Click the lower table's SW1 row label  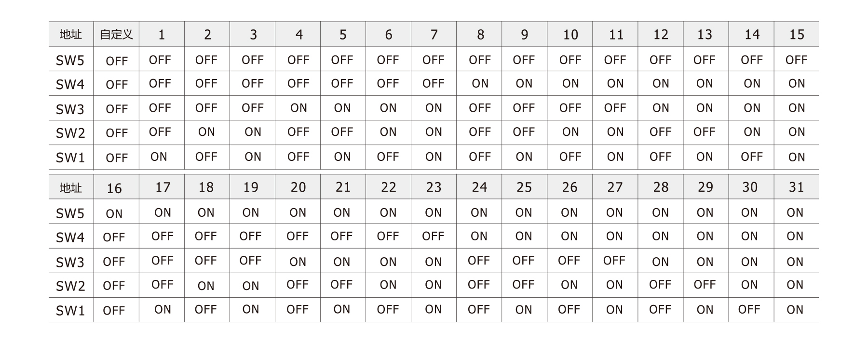click(70, 311)
